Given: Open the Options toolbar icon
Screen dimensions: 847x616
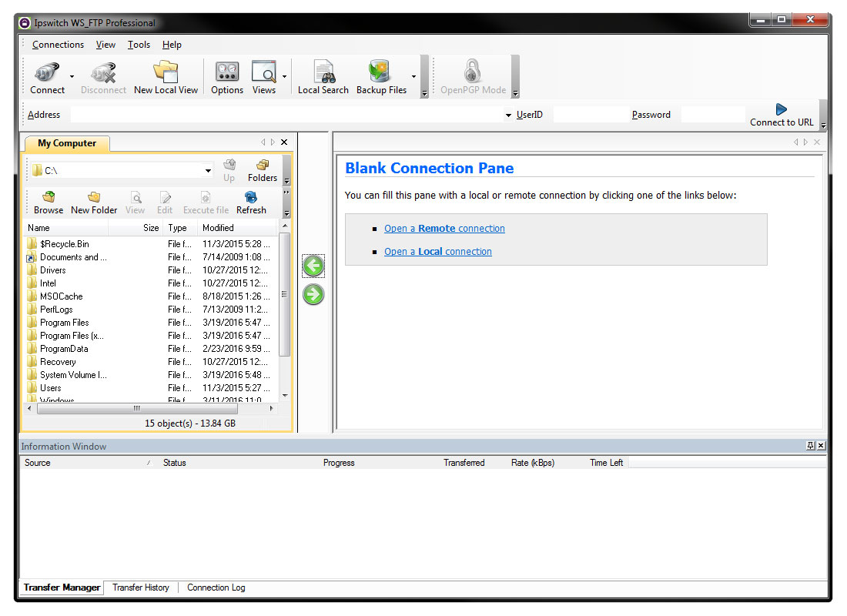Looking at the screenshot, I should tap(227, 77).
